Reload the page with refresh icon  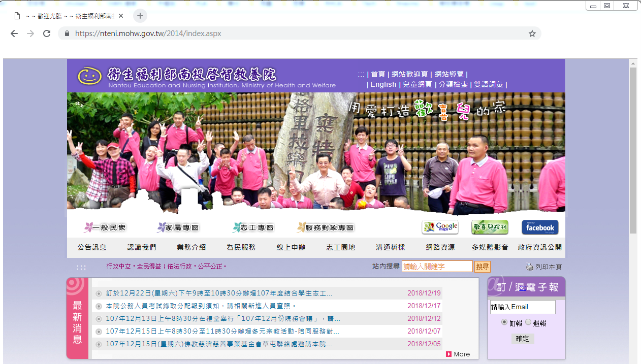[x=47, y=34]
